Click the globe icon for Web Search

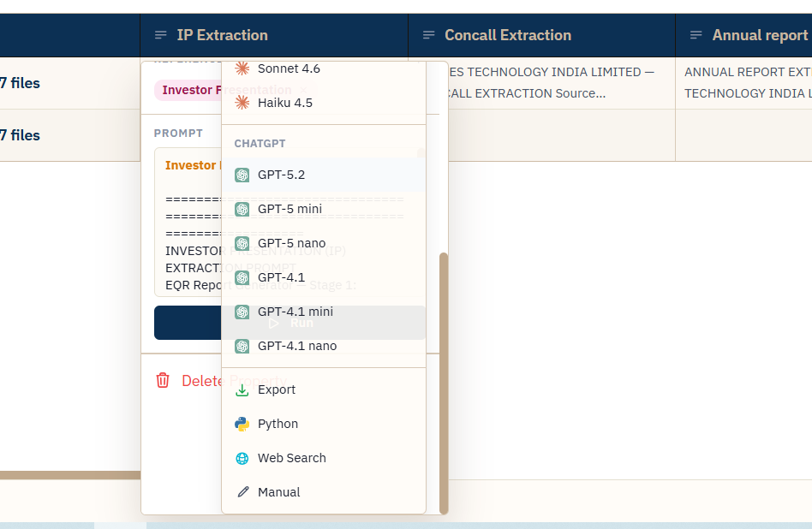point(242,458)
